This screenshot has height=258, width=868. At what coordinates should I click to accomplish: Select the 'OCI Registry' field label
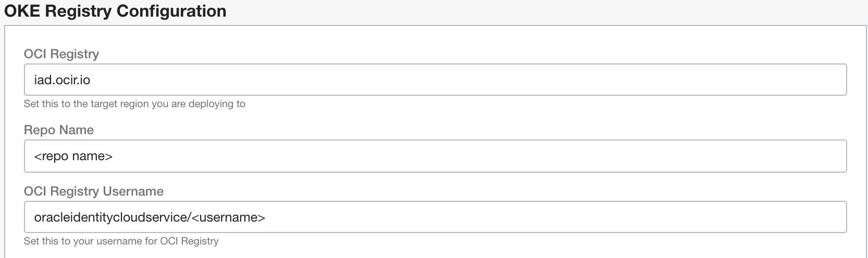coord(61,54)
